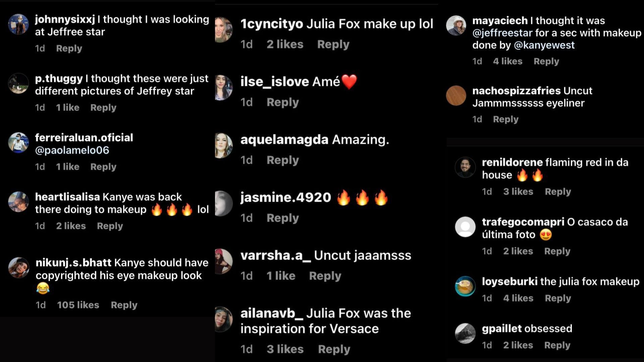Reply to aquelamagda's Amazing comment
Screen dimensions: 644x362
pos(283,160)
